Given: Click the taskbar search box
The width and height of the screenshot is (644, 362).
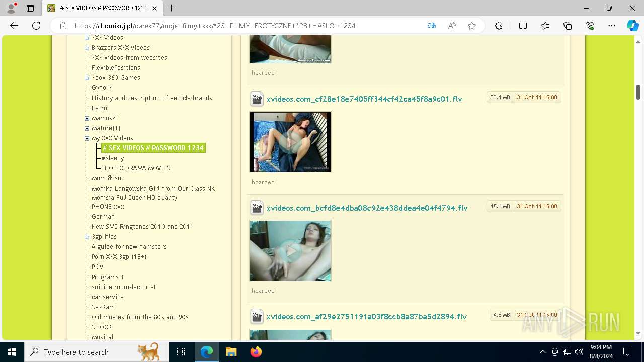Looking at the screenshot, I should pyautogui.click(x=96, y=352).
